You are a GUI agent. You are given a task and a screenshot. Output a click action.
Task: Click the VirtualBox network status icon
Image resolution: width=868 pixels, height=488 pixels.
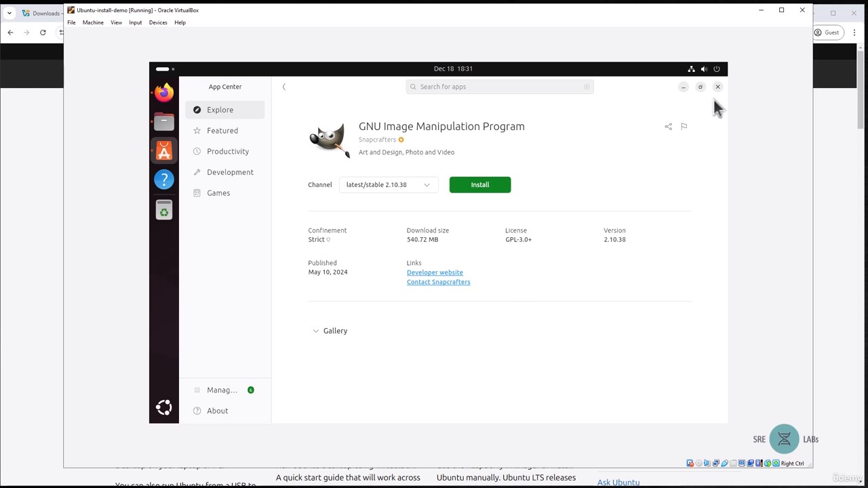tap(716, 463)
